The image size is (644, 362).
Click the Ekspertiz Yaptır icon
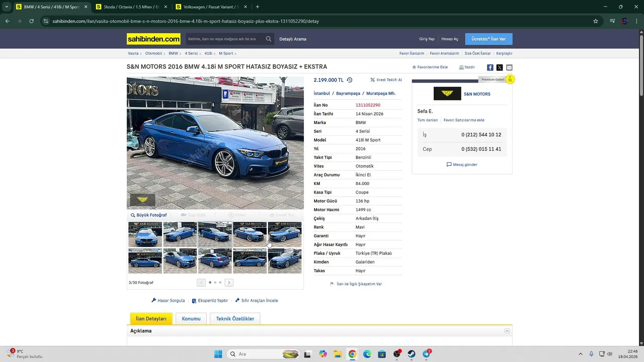point(194,301)
